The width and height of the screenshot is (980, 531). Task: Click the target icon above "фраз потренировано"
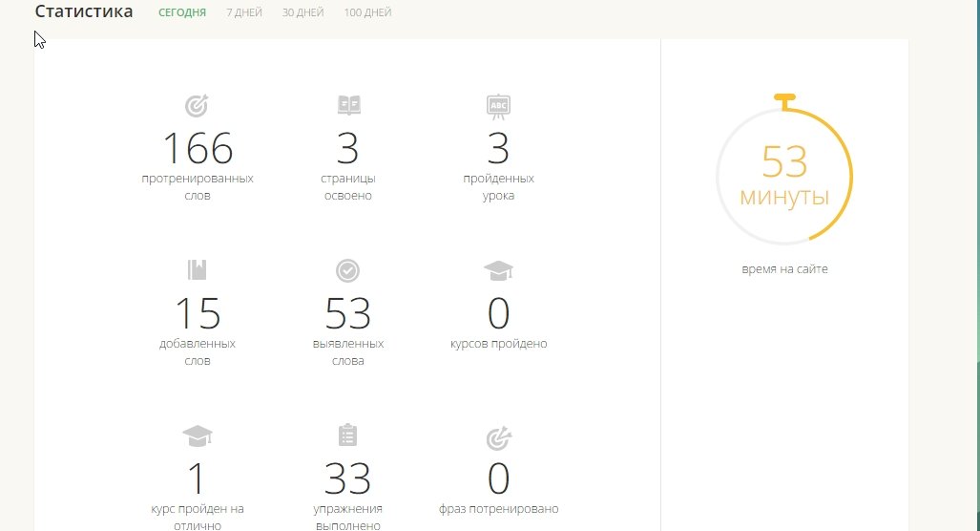click(x=498, y=438)
